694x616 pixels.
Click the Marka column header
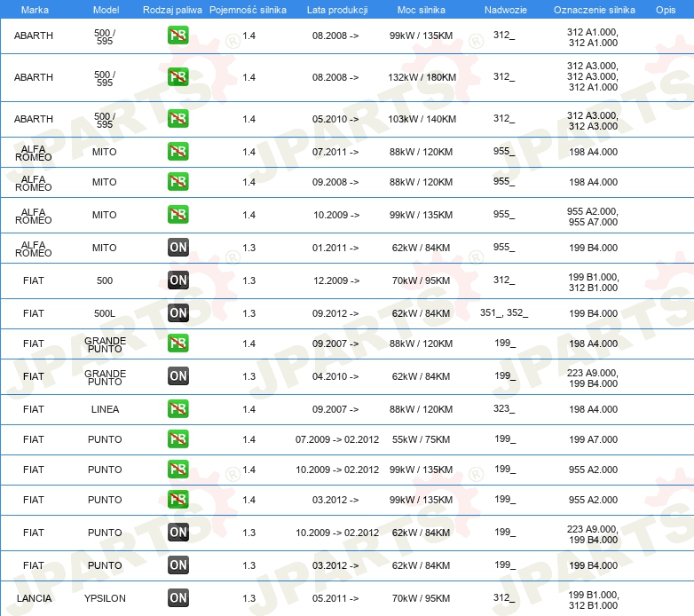click(34, 9)
